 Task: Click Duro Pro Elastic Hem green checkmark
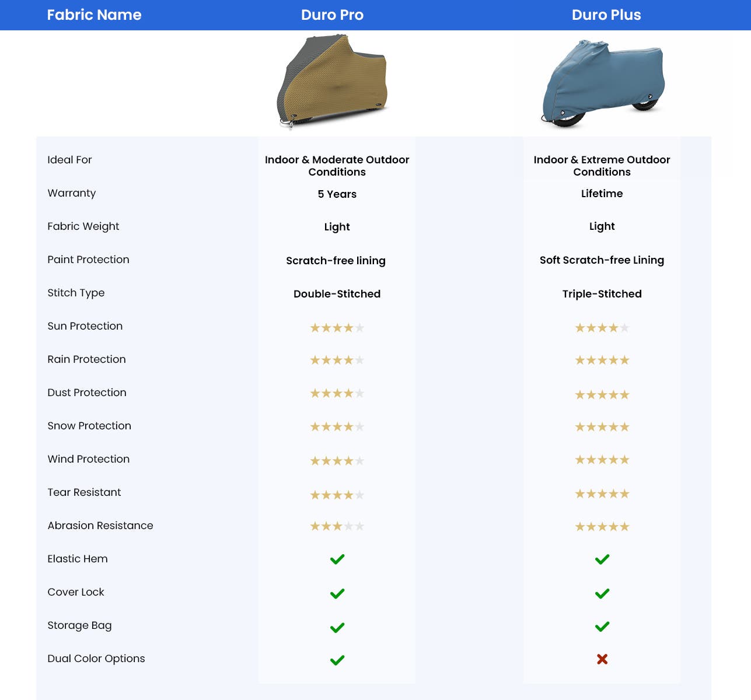(x=337, y=559)
